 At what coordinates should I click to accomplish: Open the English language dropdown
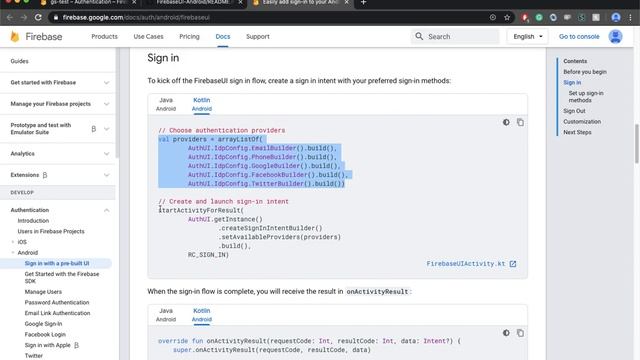(528, 36)
